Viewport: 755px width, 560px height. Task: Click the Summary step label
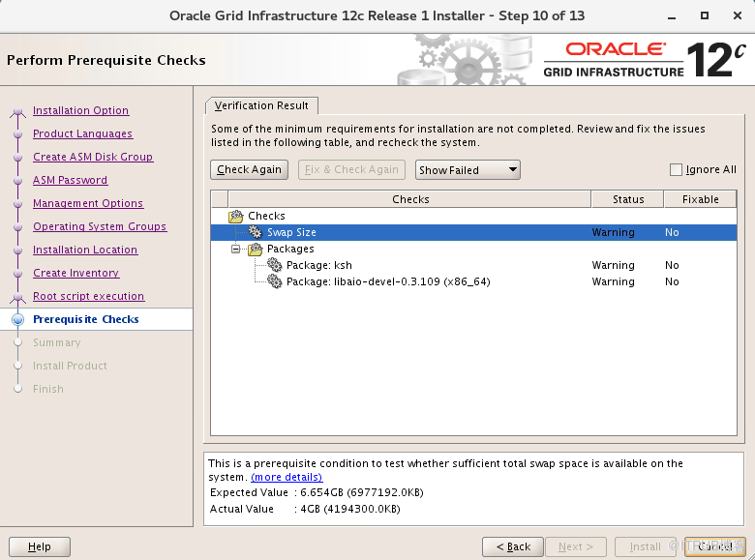tap(57, 342)
